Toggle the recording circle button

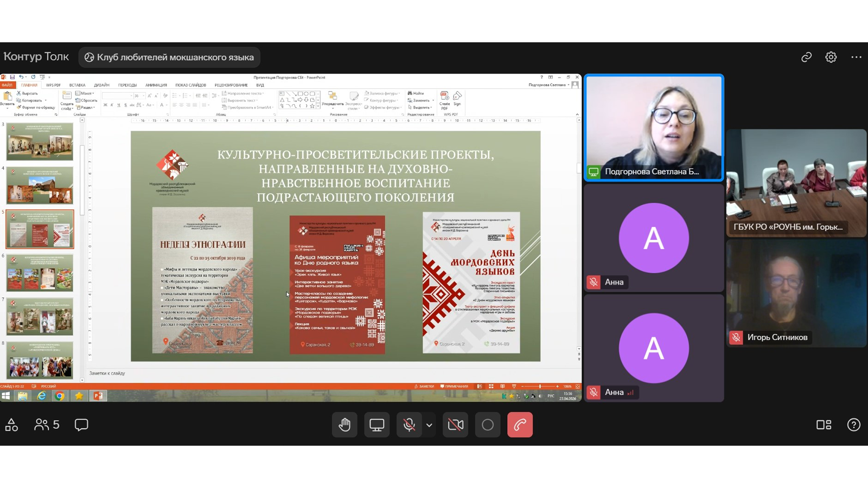point(488,425)
